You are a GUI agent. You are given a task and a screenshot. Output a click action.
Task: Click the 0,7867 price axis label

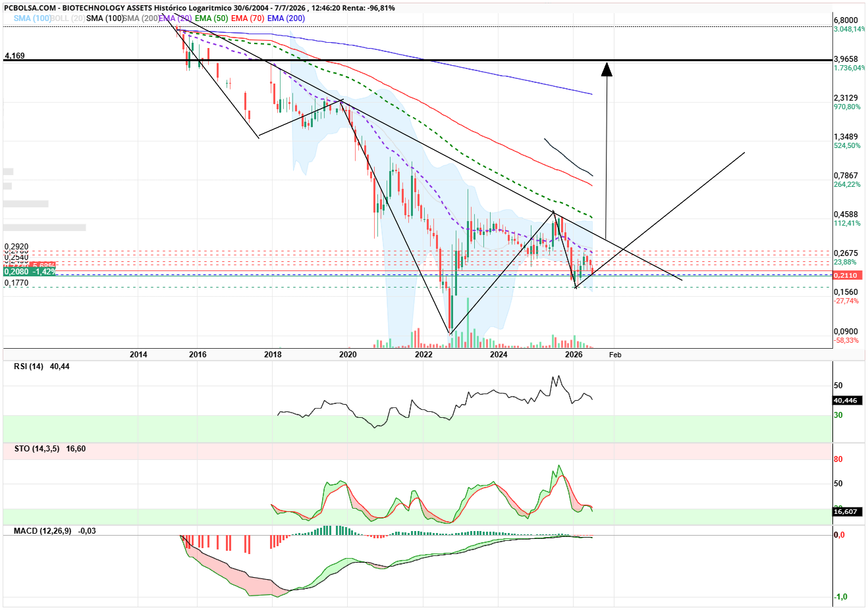[x=846, y=176]
